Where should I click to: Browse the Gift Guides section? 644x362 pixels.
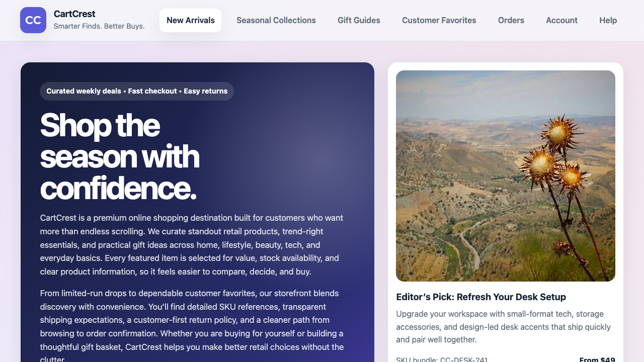pyautogui.click(x=359, y=20)
